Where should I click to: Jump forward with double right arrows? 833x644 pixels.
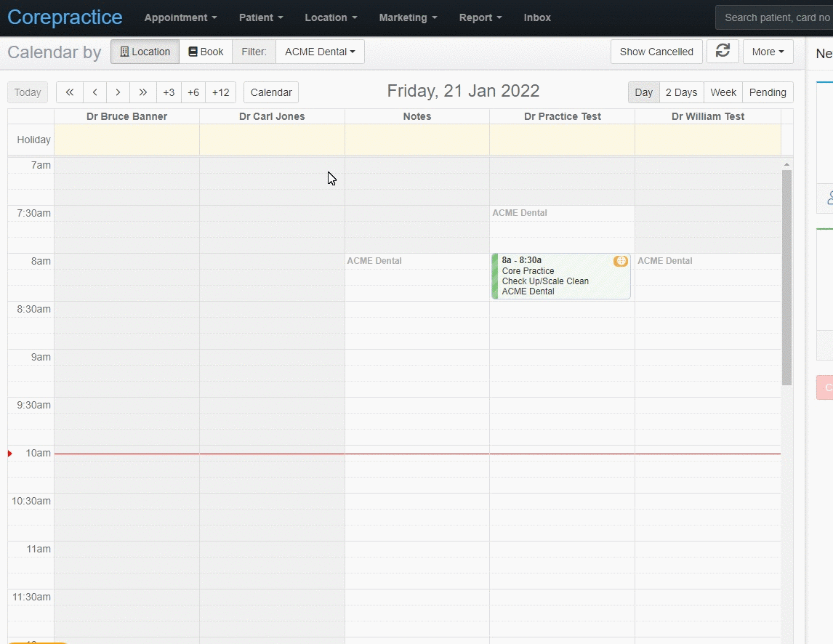(143, 92)
